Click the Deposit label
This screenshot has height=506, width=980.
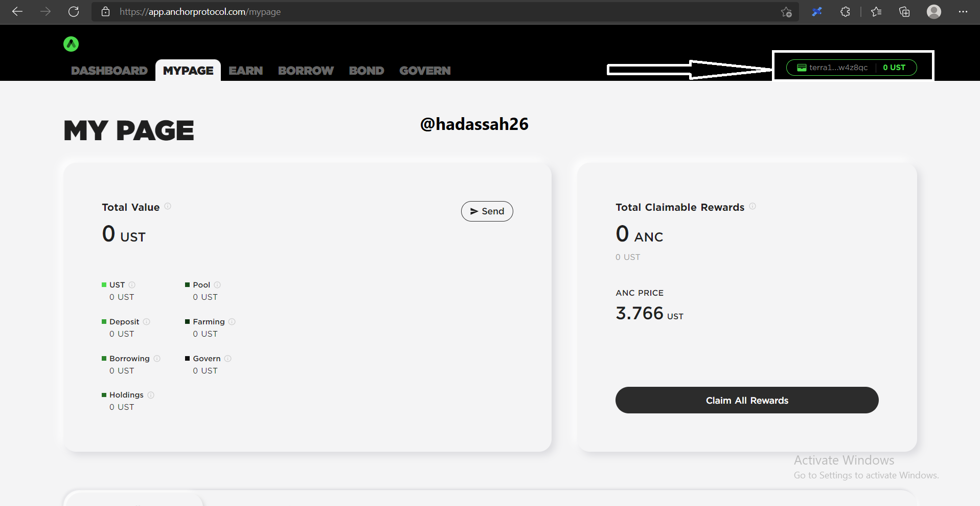pyautogui.click(x=124, y=321)
